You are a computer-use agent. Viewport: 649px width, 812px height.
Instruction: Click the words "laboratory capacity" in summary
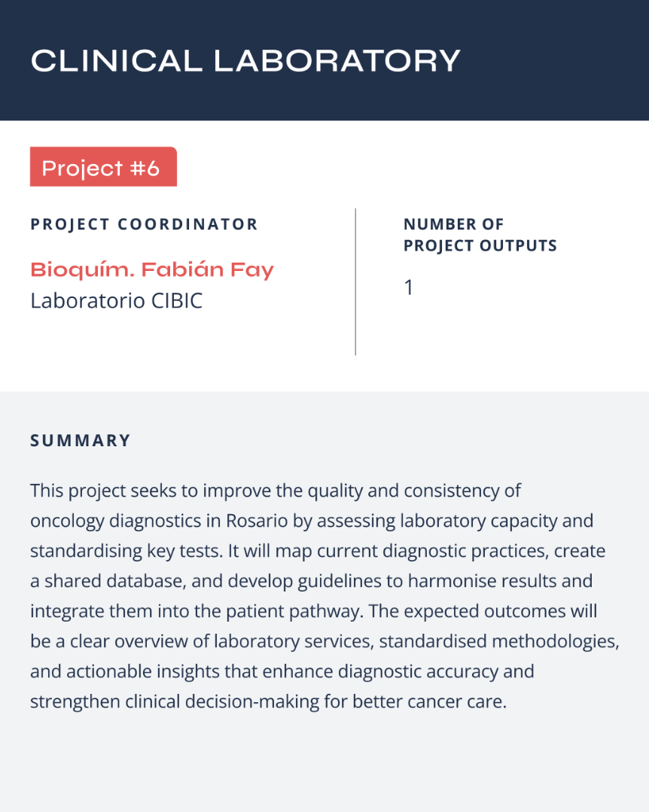[x=466, y=521]
